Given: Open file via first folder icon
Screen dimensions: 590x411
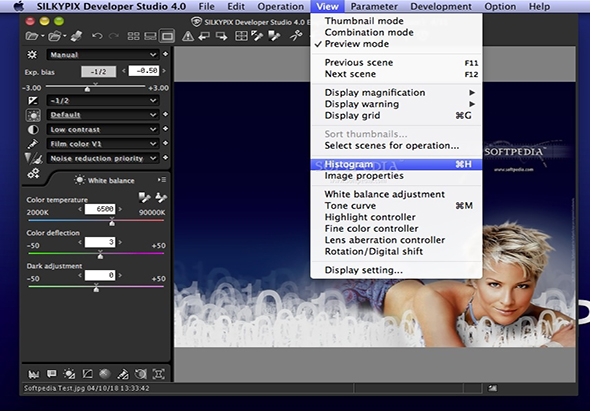Looking at the screenshot, I should click(x=32, y=36).
